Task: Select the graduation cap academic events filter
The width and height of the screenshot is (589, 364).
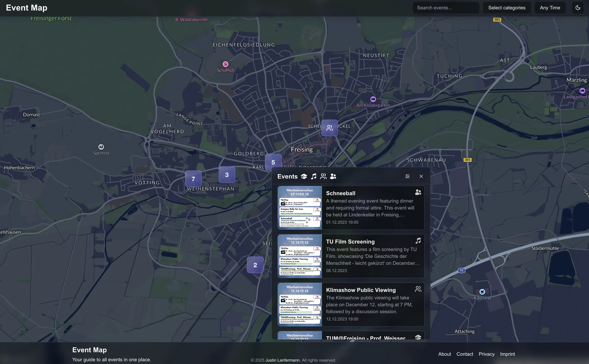Action: [x=304, y=176]
